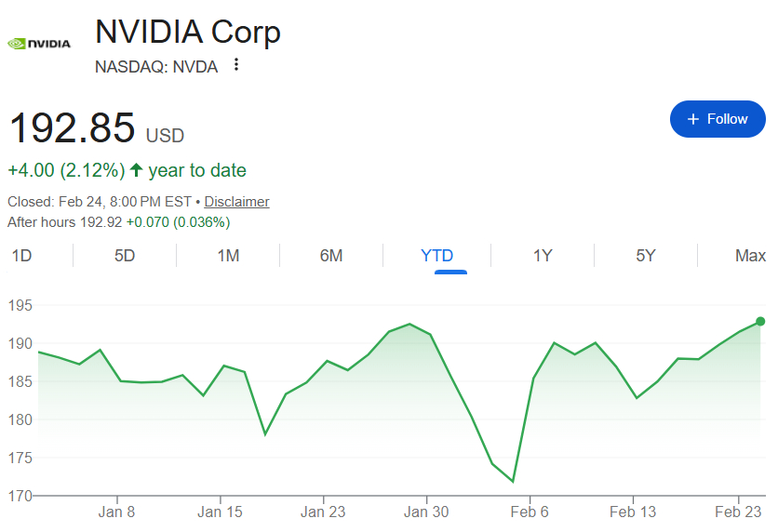Click the 192.85 USD price value

pos(73,128)
